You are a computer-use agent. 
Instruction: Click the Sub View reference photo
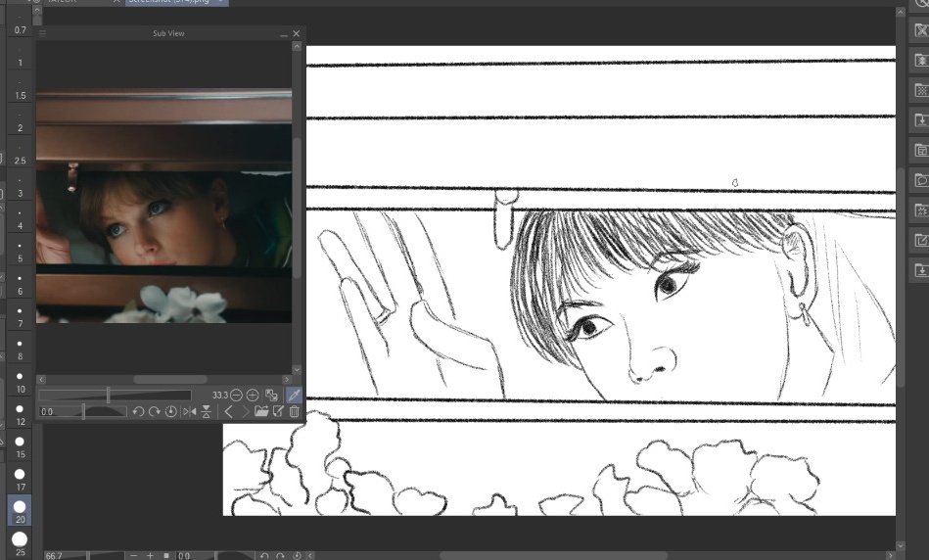pos(163,206)
